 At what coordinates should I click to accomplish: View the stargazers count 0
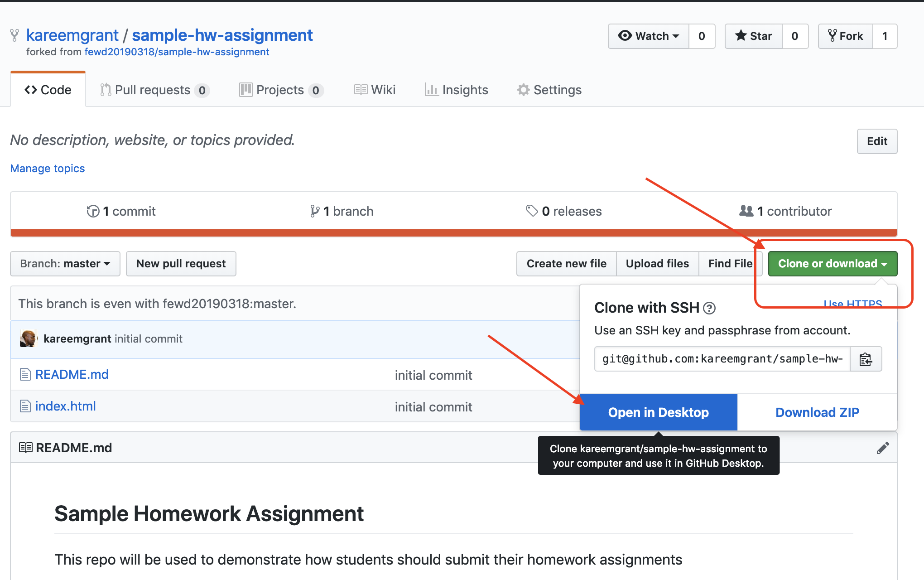(x=795, y=36)
